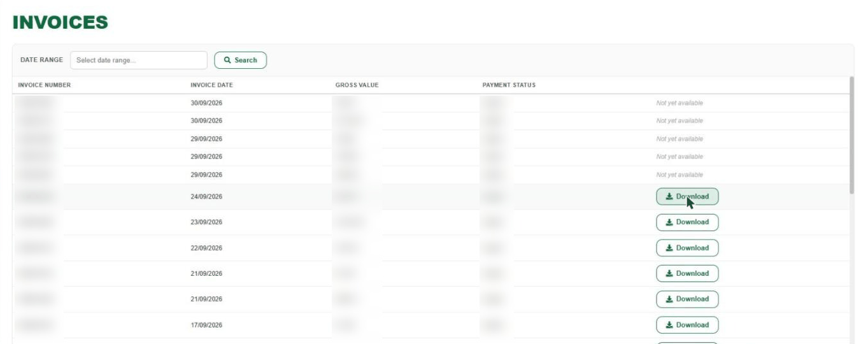Viewport: 868px width, 344px height.
Task: Download the invoice dated 17/09/2026
Action: coord(687,325)
